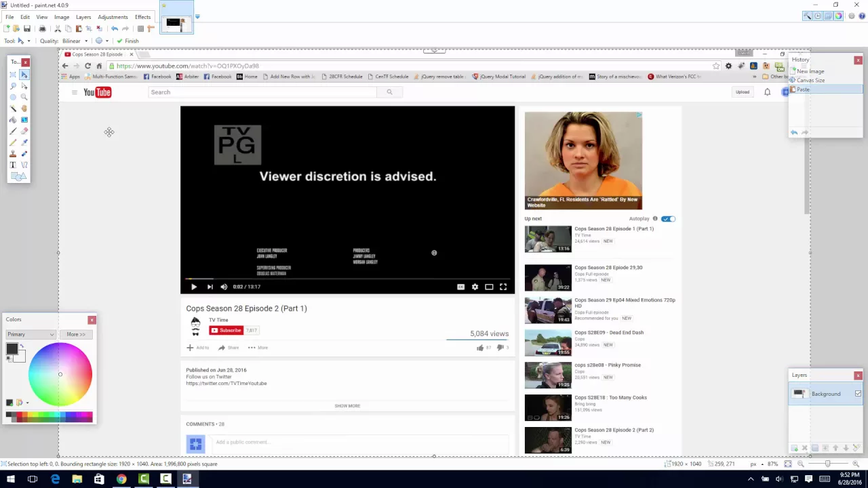Select the Text tool
Image resolution: width=868 pixels, height=488 pixels.
(13, 165)
